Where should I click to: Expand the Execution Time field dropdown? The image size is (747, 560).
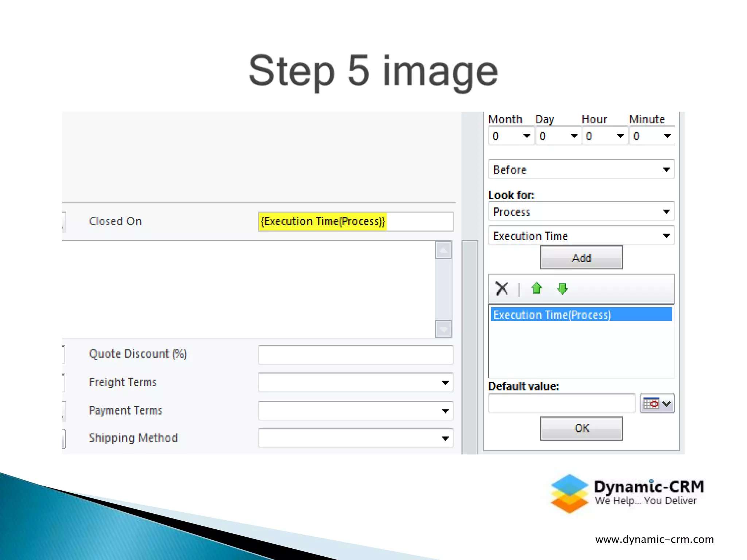point(581,236)
